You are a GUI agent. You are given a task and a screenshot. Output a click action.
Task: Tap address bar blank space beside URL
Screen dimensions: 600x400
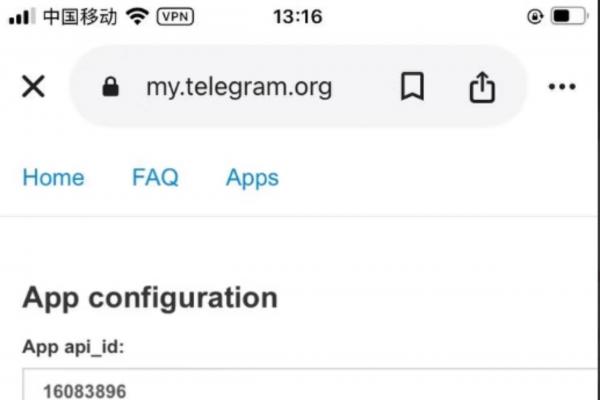tap(360, 87)
